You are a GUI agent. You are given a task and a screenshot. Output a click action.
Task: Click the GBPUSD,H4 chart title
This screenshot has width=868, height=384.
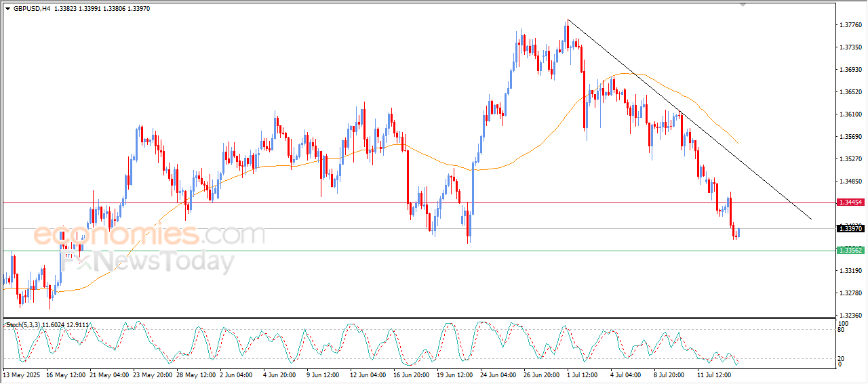coord(31,9)
